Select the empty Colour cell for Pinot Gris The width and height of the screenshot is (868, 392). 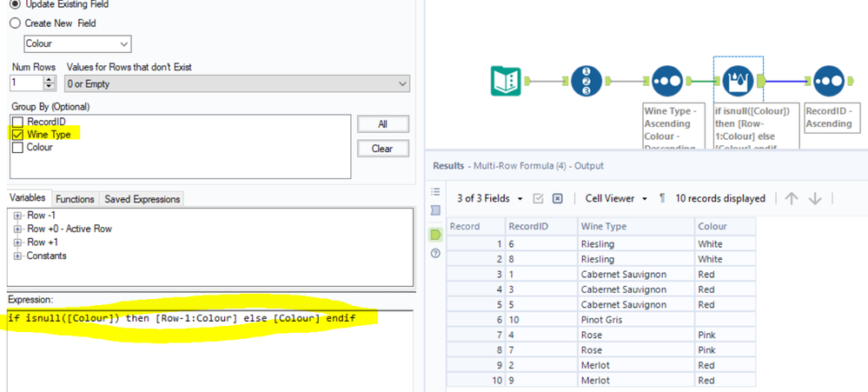click(x=725, y=320)
